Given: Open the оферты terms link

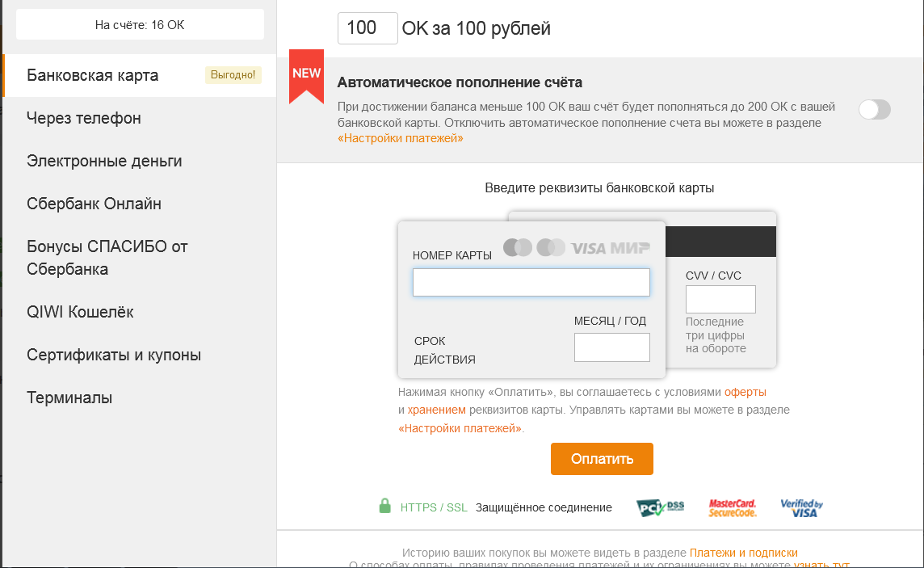Looking at the screenshot, I should [745, 393].
